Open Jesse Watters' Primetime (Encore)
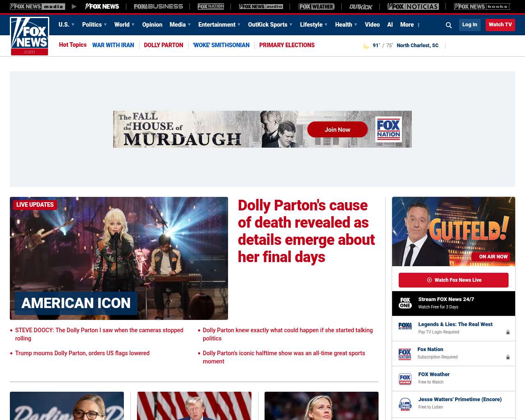525x420 pixels. coord(460,399)
